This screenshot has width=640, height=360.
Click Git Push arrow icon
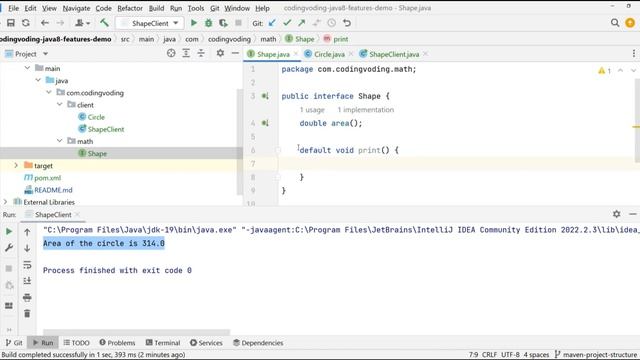click(x=302, y=23)
